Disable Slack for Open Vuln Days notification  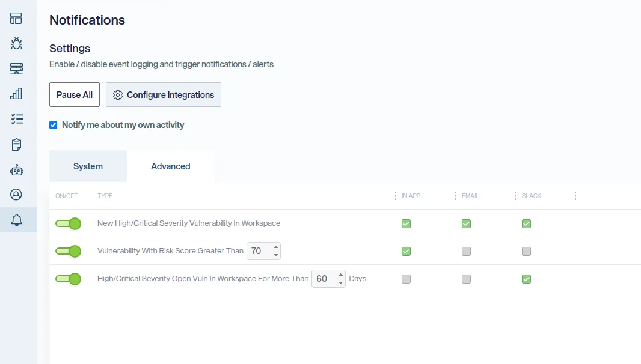click(526, 279)
